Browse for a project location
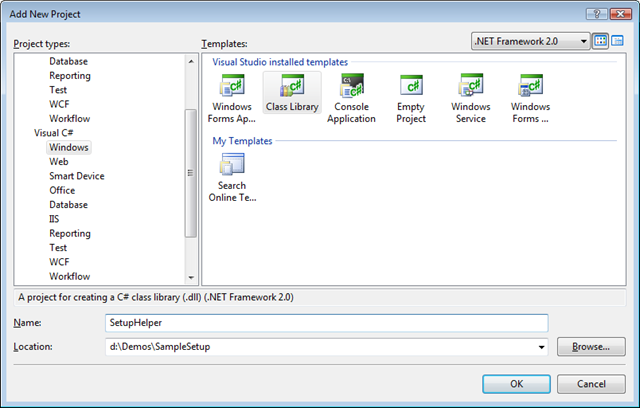Viewport: 640px width, 408px height. [x=591, y=347]
